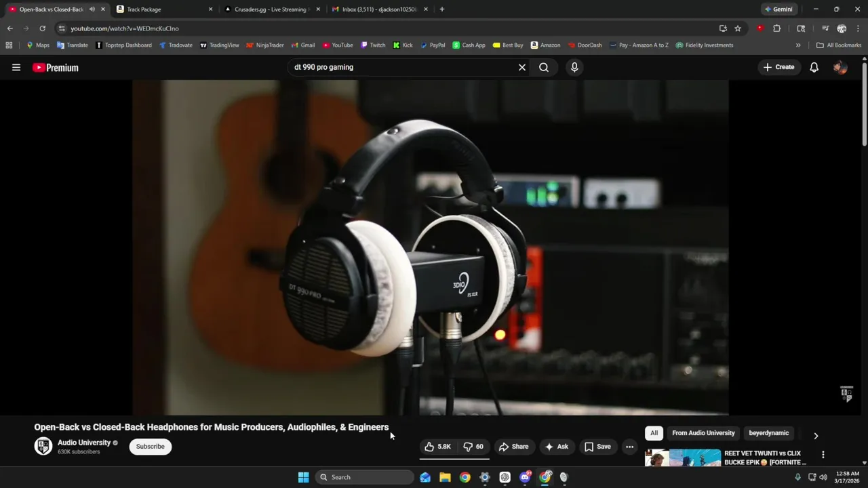Open the Chrome extensions puzzle icon

(777, 28)
